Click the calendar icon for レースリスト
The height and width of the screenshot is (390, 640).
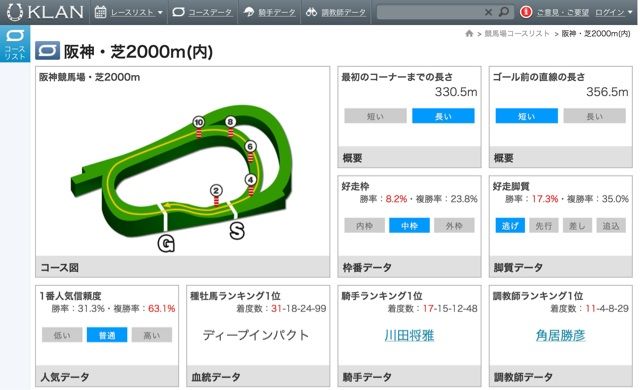(100, 12)
